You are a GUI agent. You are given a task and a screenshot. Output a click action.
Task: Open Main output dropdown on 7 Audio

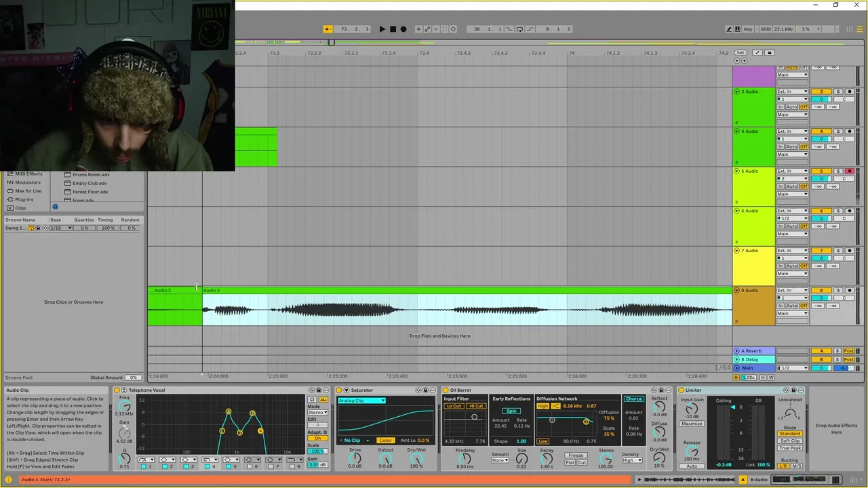pyautogui.click(x=792, y=274)
